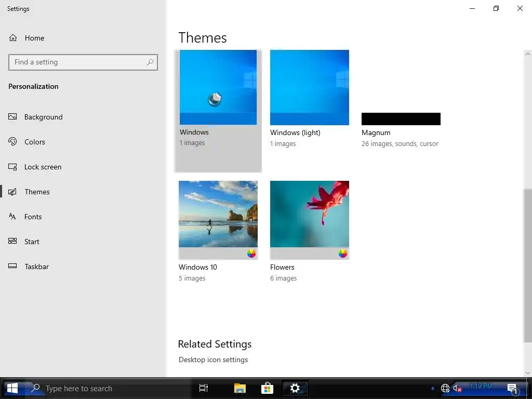Open Microsoft Store from taskbar

click(x=268, y=388)
